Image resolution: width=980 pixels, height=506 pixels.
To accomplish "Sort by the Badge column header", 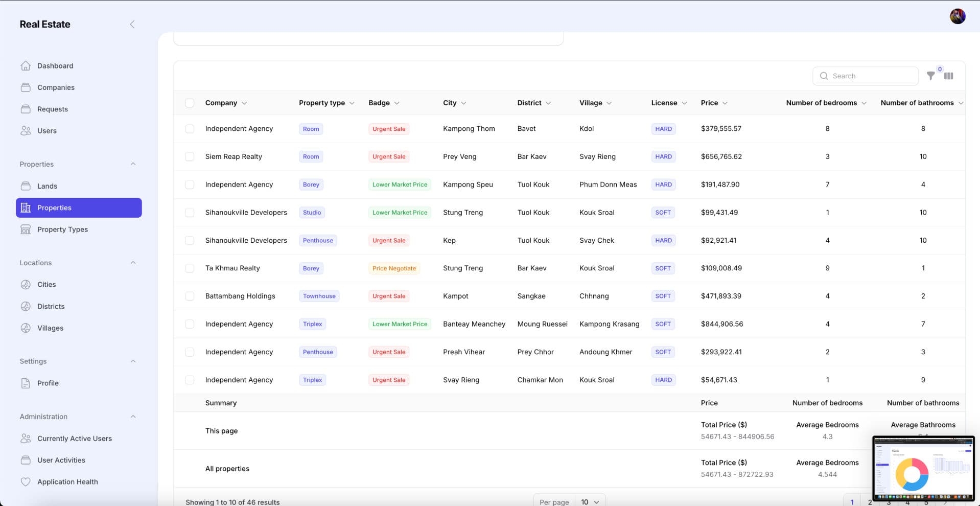I will coord(384,103).
